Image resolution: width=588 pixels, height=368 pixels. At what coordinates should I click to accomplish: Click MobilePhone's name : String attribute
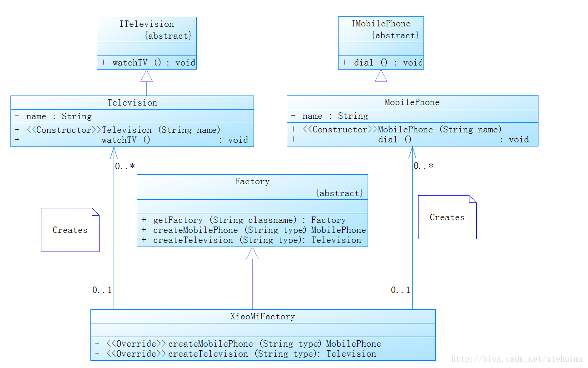click(x=329, y=116)
